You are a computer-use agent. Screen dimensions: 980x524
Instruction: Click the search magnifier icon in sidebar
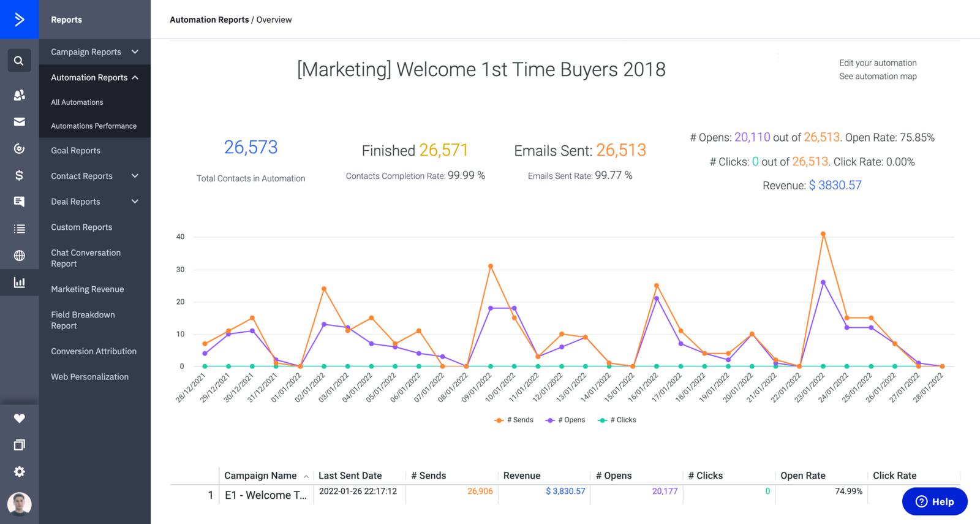coord(19,61)
